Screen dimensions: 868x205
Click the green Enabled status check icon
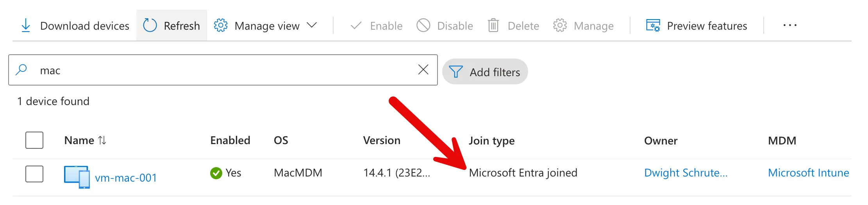click(x=216, y=173)
